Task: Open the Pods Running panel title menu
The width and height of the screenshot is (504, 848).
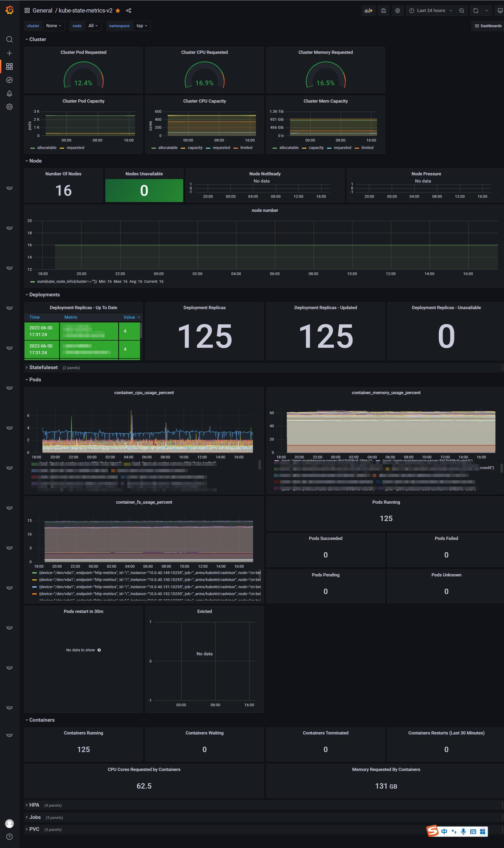Action: (386, 502)
